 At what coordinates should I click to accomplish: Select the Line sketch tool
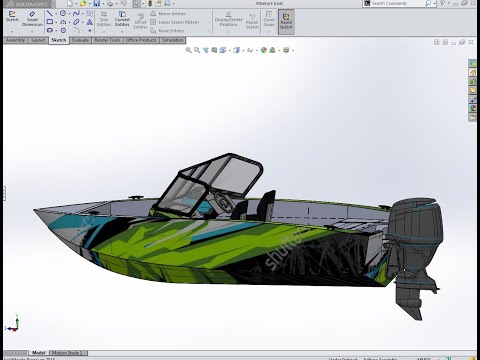[x=50, y=13]
